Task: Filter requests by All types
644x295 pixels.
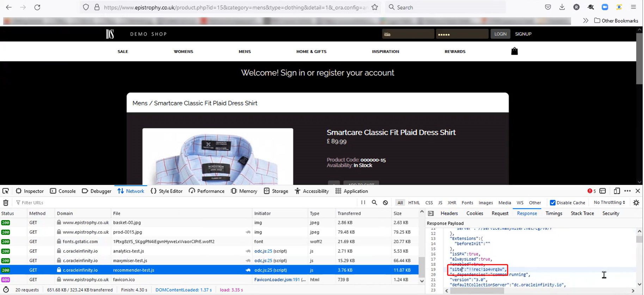Action: coord(400,203)
